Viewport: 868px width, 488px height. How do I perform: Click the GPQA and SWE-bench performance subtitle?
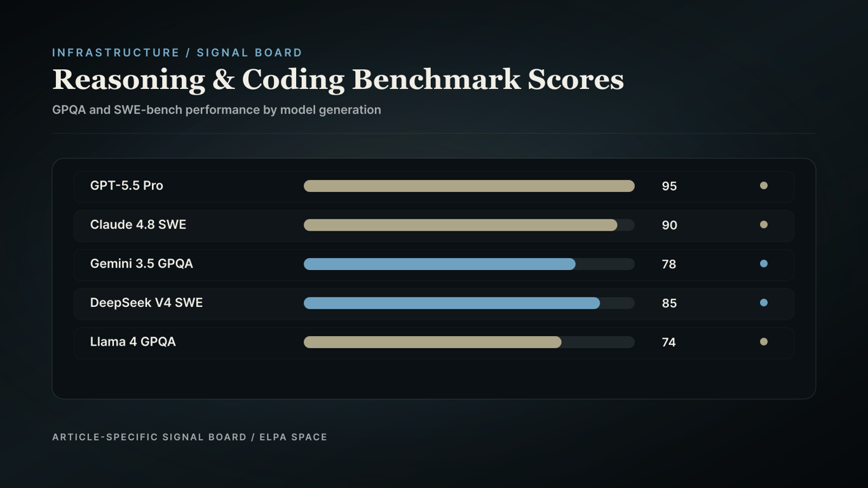[x=217, y=110]
